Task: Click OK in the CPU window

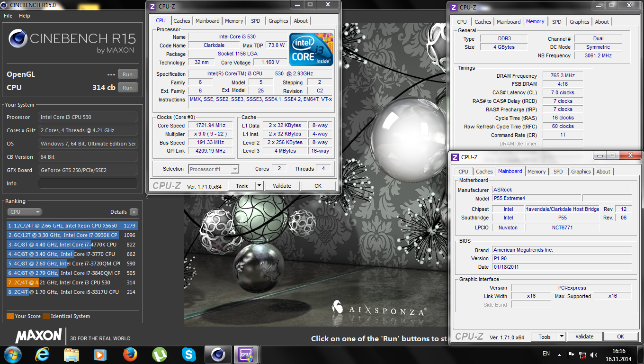Action: pos(318,186)
